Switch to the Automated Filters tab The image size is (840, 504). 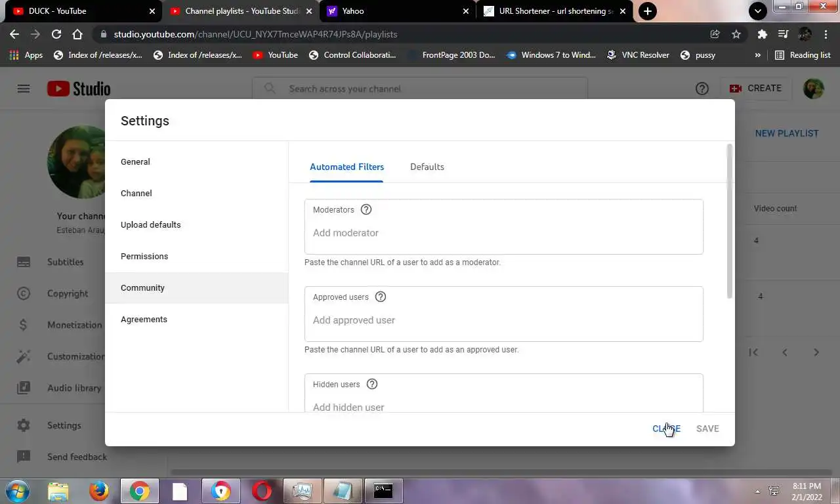(x=346, y=167)
